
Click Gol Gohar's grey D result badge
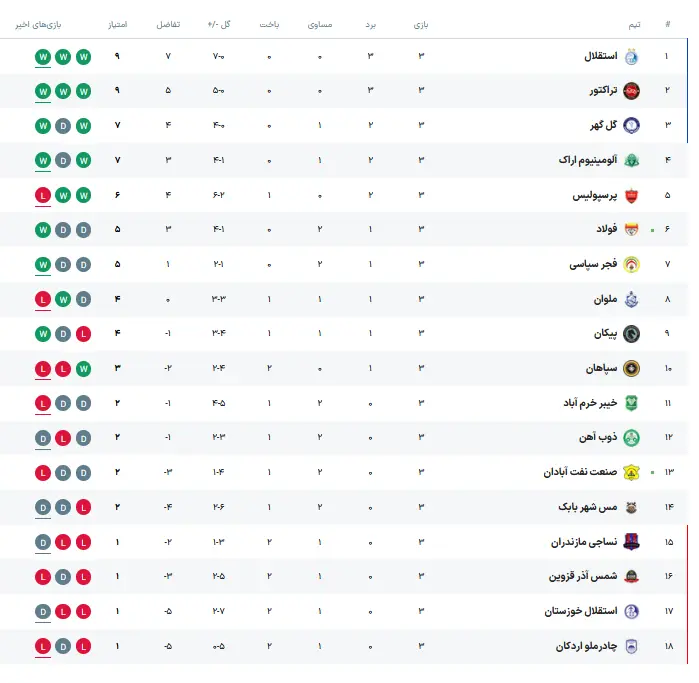63,126
